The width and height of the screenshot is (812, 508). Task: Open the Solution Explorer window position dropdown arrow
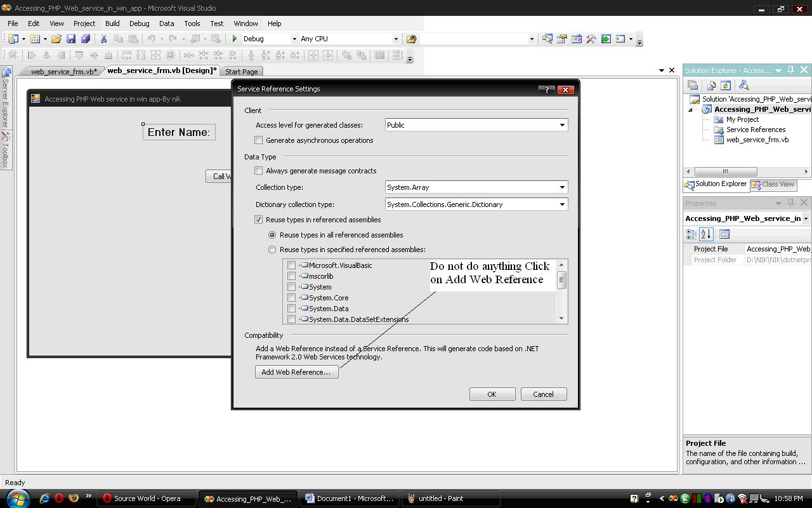tap(778, 70)
